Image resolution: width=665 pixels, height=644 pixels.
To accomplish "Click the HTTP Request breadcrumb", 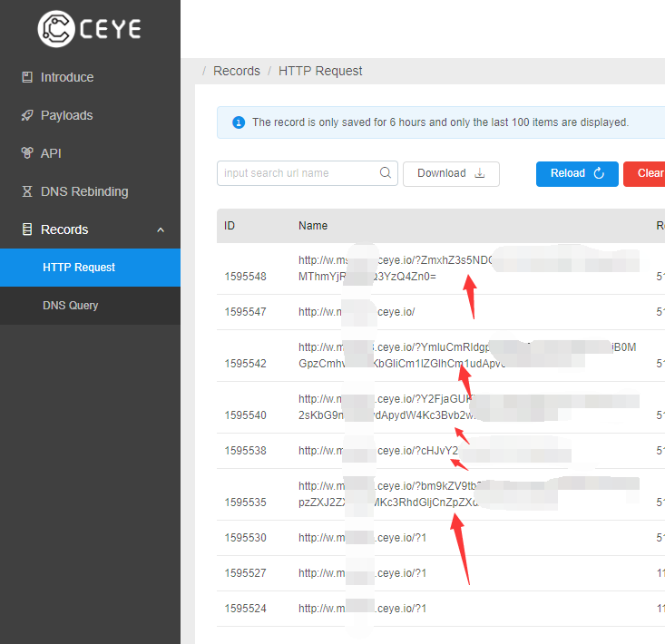I will pos(320,71).
